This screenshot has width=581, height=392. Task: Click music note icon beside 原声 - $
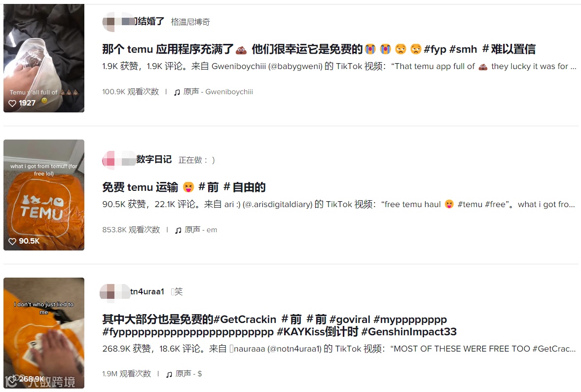click(169, 374)
